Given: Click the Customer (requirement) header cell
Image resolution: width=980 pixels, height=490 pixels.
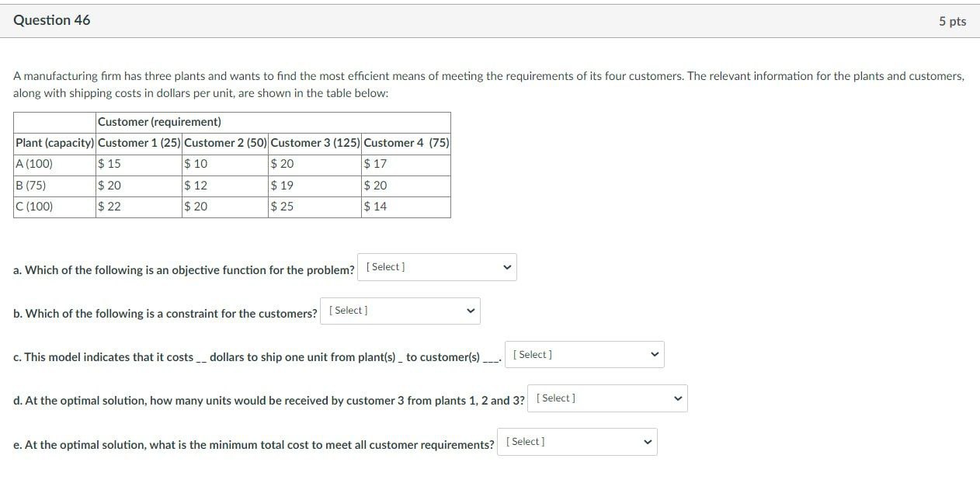Looking at the screenshot, I should pyautogui.click(x=273, y=123).
